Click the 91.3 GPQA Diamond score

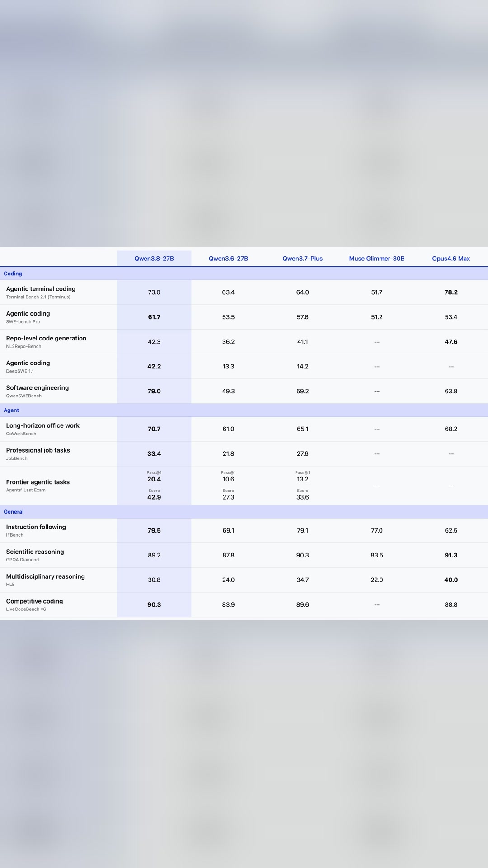451,555
